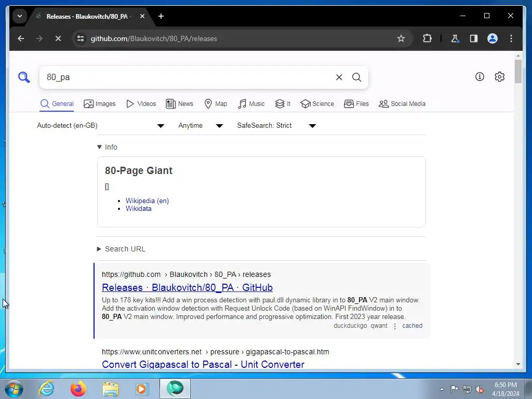This screenshot has width=532, height=399.
Task: Switch to Music search tab
Action: pos(251,104)
